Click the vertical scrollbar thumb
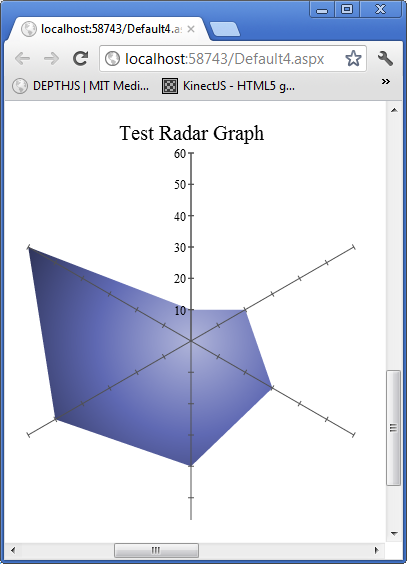Viewport: 407px width, 564px height. [x=394, y=428]
